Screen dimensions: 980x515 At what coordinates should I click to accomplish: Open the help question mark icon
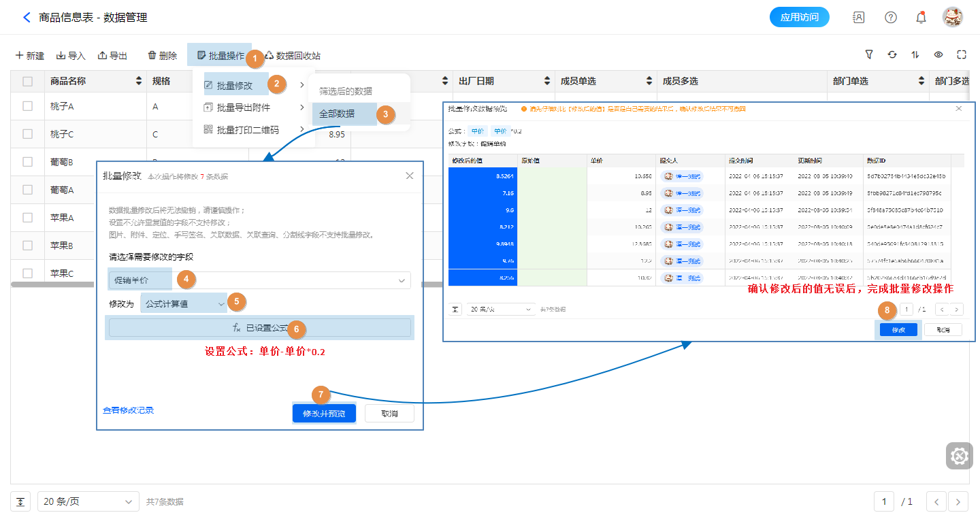[x=890, y=18]
